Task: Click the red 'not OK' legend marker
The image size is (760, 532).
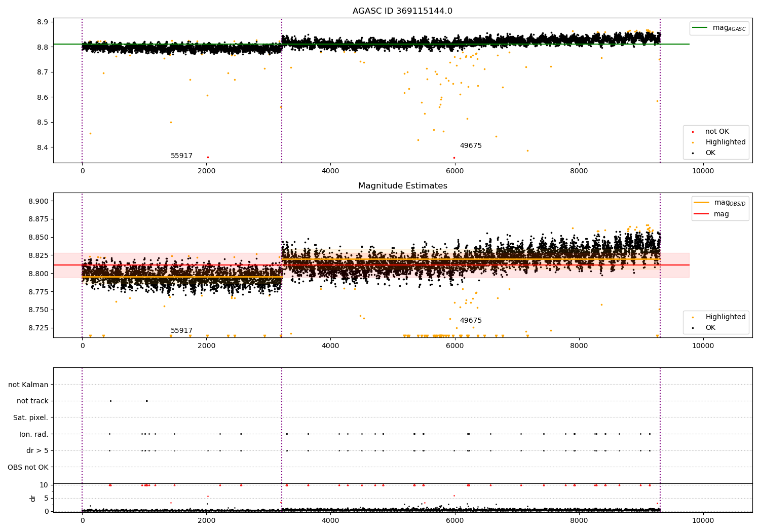Action: point(693,132)
